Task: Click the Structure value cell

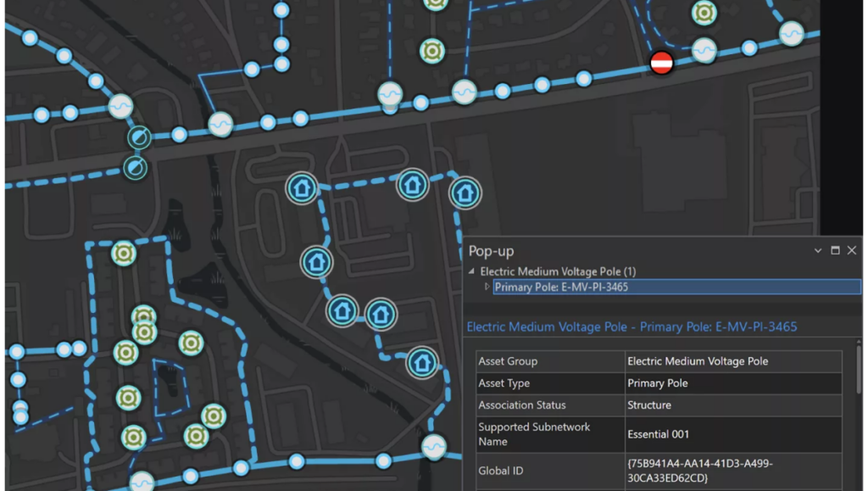Action: click(733, 405)
